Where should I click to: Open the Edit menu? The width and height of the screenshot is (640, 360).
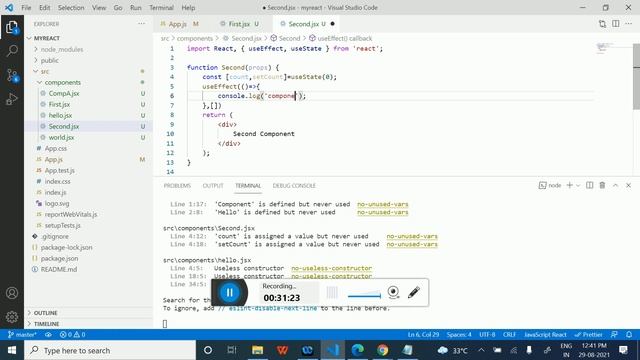[44, 7]
